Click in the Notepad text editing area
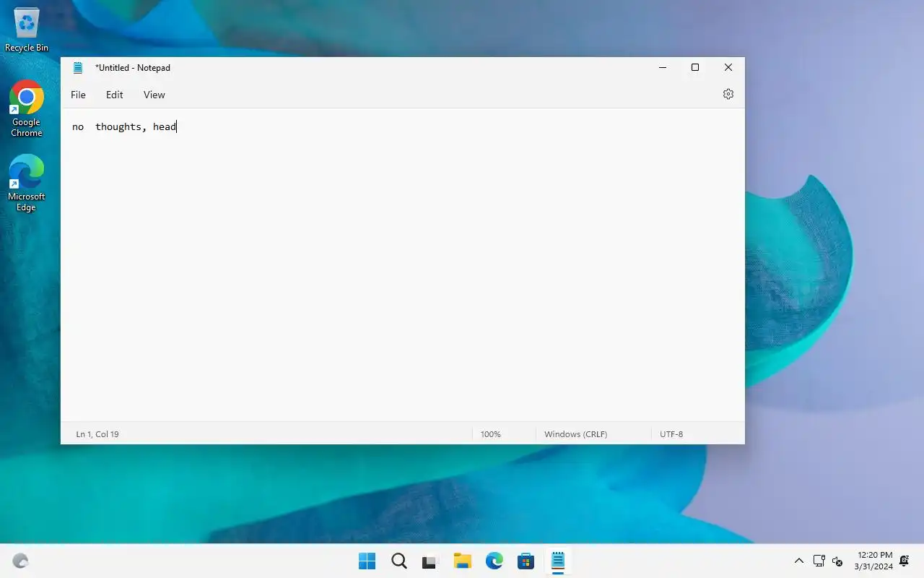This screenshot has height=578, width=924. click(x=402, y=264)
